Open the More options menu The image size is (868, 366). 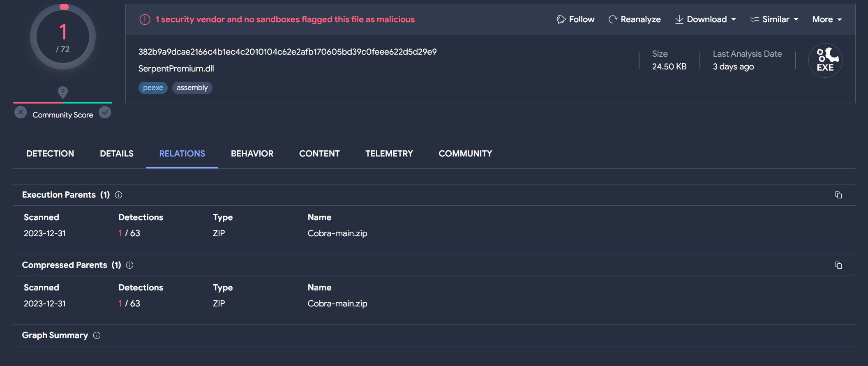click(x=827, y=19)
